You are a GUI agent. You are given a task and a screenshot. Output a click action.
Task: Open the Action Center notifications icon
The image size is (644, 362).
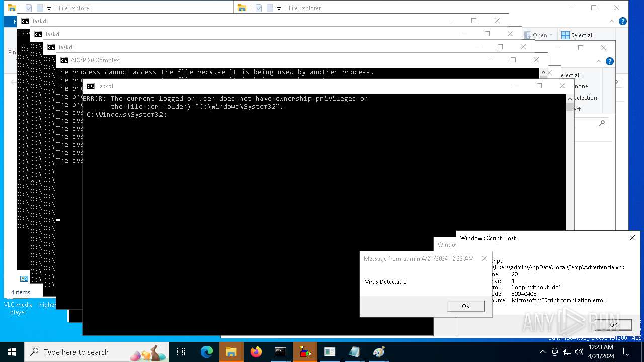tap(627, 352)
